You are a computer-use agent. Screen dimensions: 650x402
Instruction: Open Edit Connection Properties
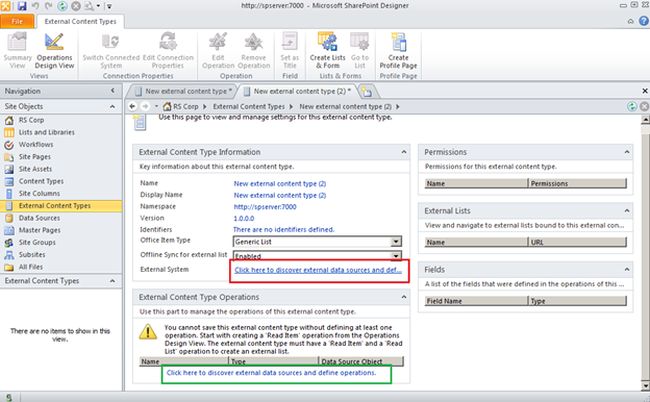[168, 51]
